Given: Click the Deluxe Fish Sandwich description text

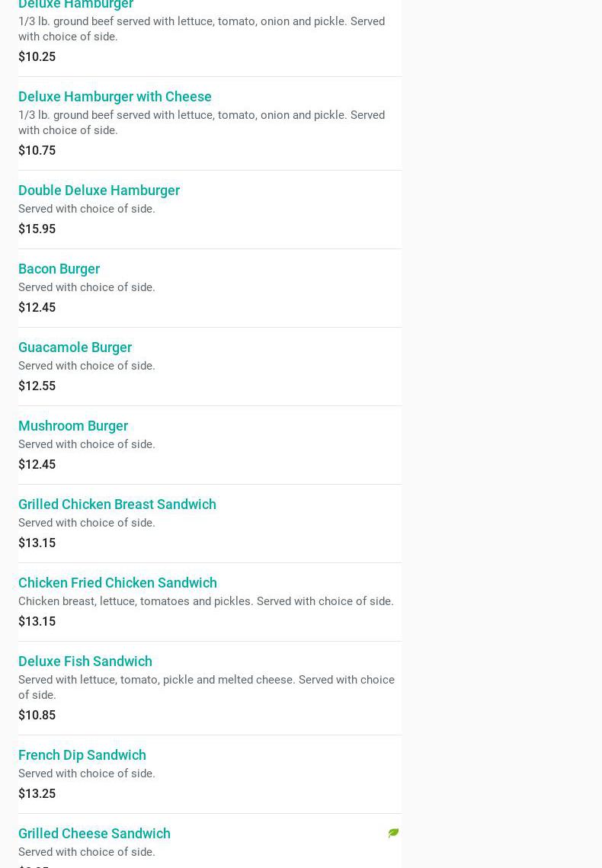Looking at the screenshot, I should 206,687.
